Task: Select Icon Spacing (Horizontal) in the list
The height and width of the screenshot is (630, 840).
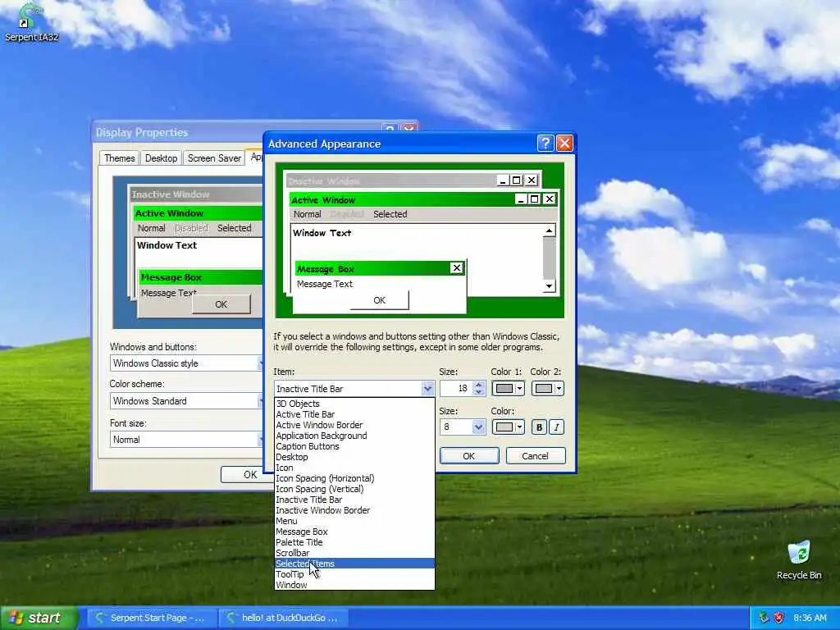Action: 354,478
